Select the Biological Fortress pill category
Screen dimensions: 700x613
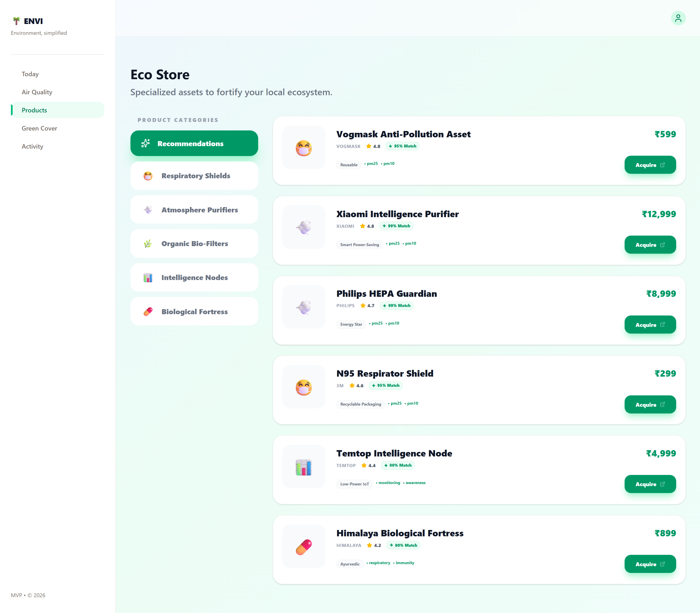pos(194,312)
